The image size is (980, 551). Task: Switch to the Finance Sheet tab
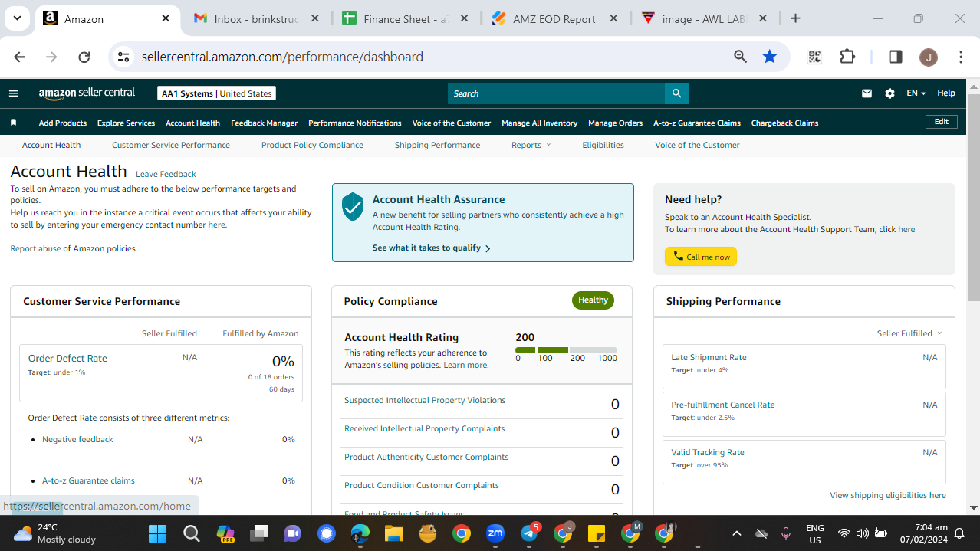point(406,18)
